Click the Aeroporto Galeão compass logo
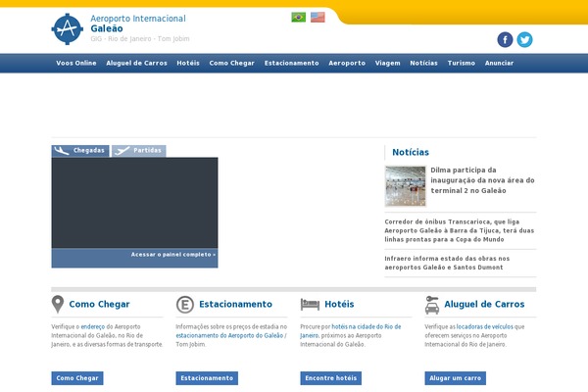588x392 pixels. [x=67, y=28]
